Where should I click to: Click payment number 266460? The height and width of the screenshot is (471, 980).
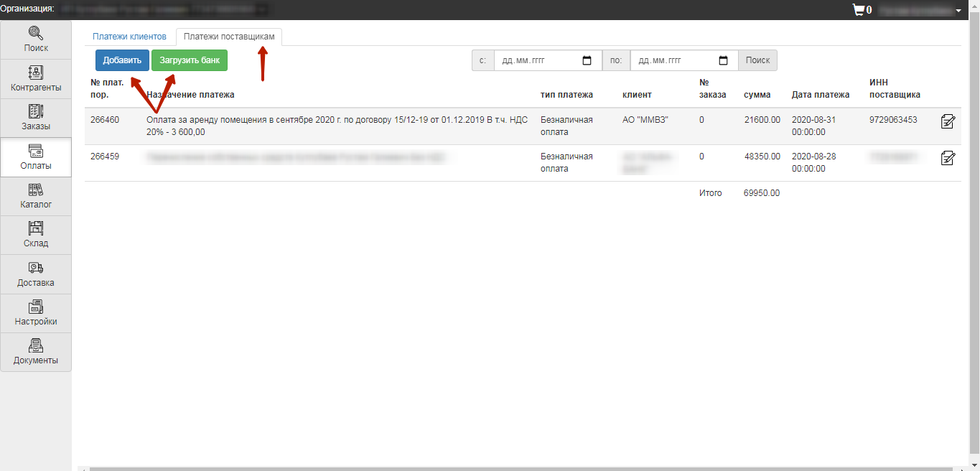(103, 120)
